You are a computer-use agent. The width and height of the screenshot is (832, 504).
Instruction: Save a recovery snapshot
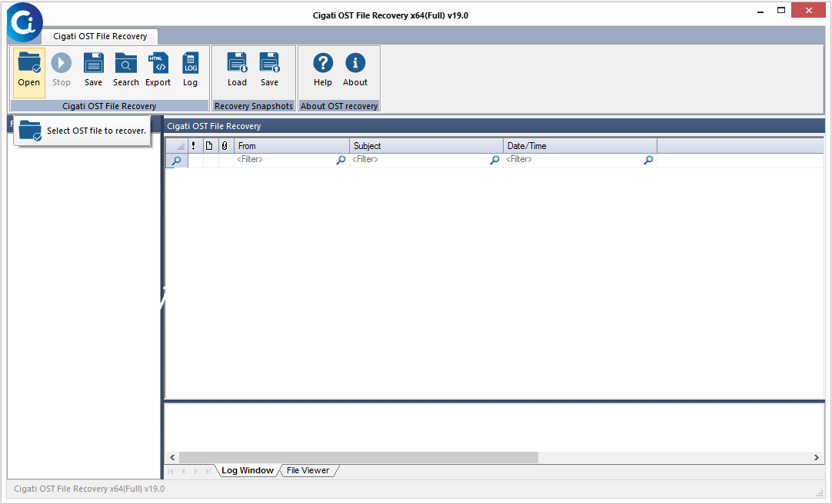[270, 70]
